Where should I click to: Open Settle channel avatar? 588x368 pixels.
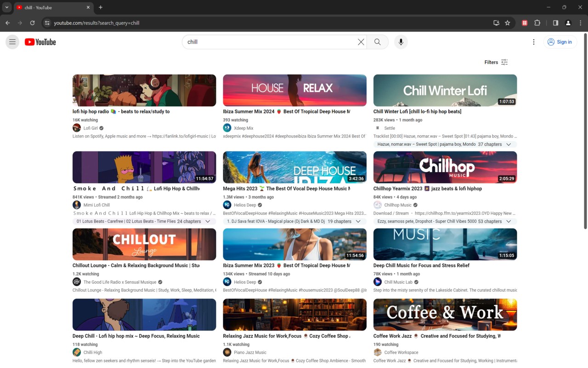click(x=378, y=128)
